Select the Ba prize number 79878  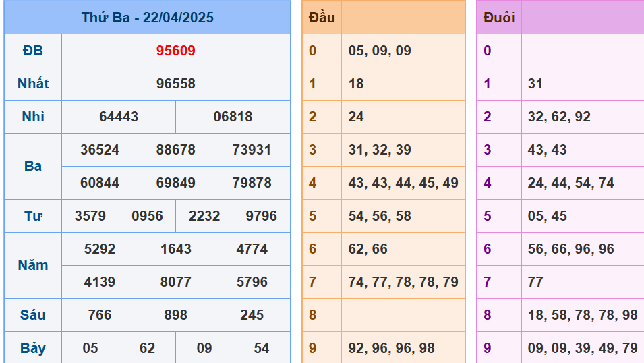252,183
